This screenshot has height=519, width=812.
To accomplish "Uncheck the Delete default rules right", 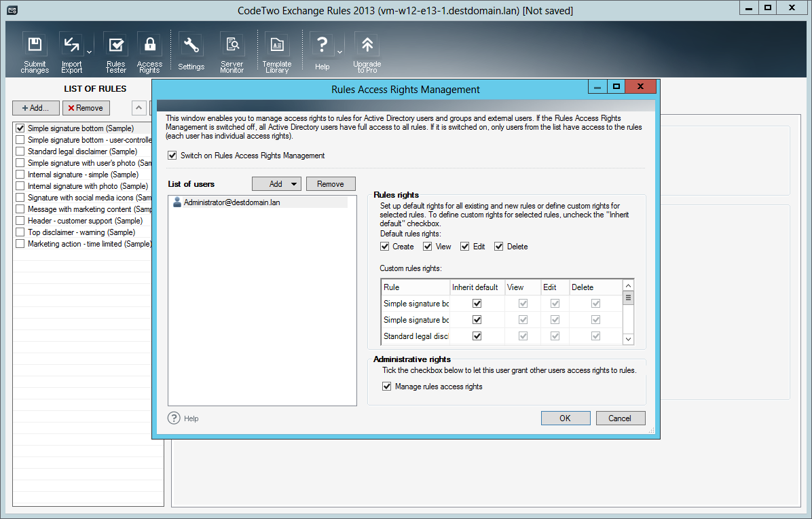I will click(x=499, y=247).
